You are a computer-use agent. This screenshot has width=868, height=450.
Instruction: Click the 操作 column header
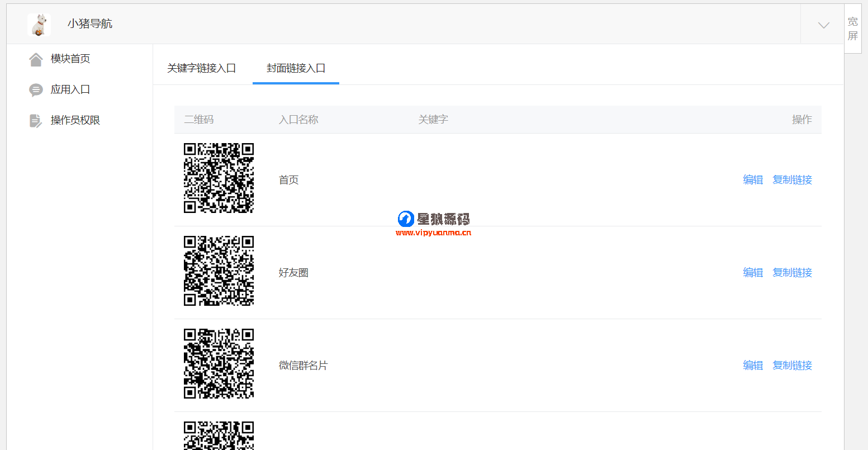click(802, 120)
